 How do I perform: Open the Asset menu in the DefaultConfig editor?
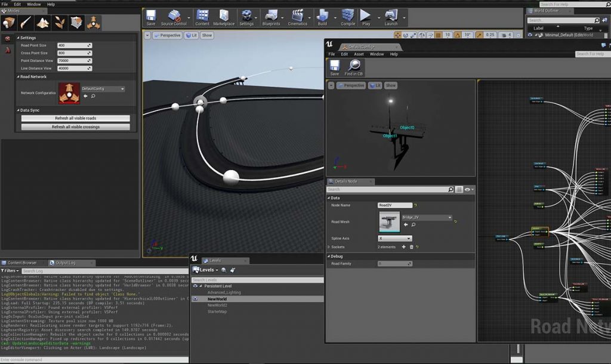(x=359, y=54)
